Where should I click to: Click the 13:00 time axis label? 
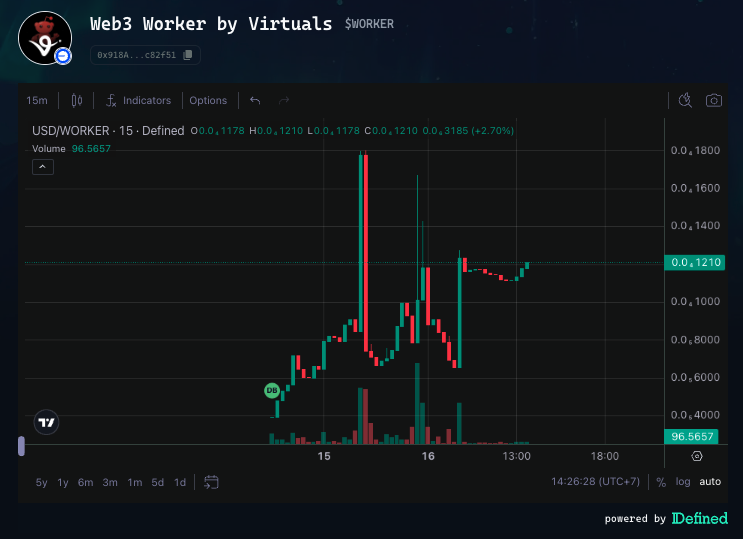pyautogui.click(x=516, y=456)
